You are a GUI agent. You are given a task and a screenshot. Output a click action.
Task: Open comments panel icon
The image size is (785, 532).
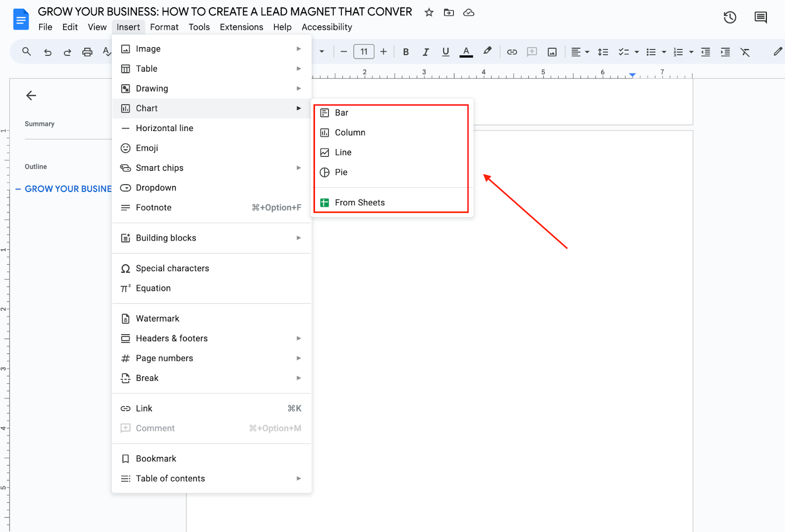(760, 18)
